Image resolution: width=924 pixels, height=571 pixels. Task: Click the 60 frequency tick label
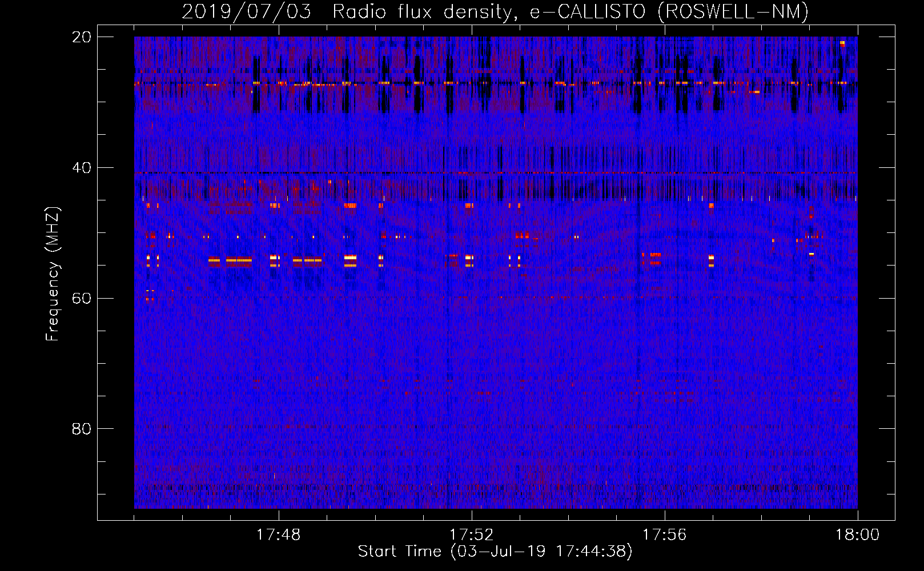click(x=81, y=298)
